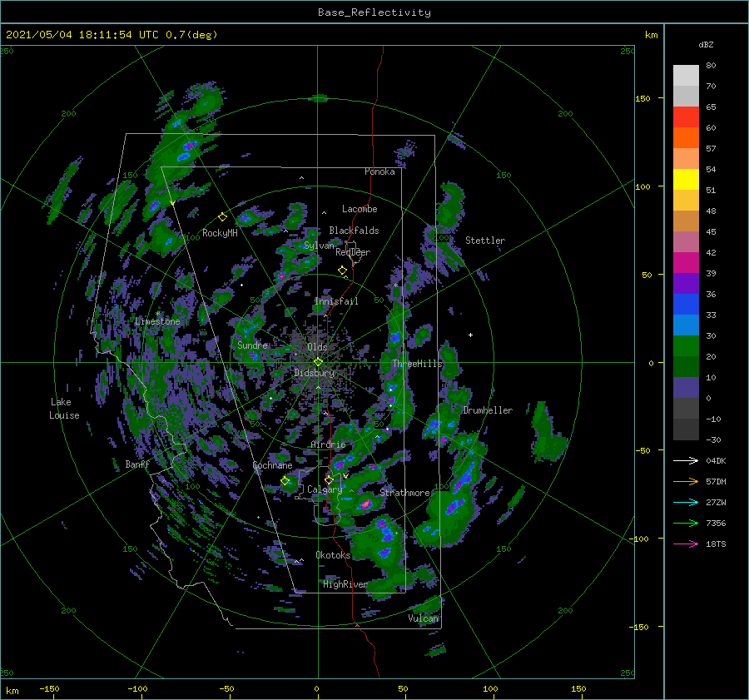Click the HighRiver city label

345,584
